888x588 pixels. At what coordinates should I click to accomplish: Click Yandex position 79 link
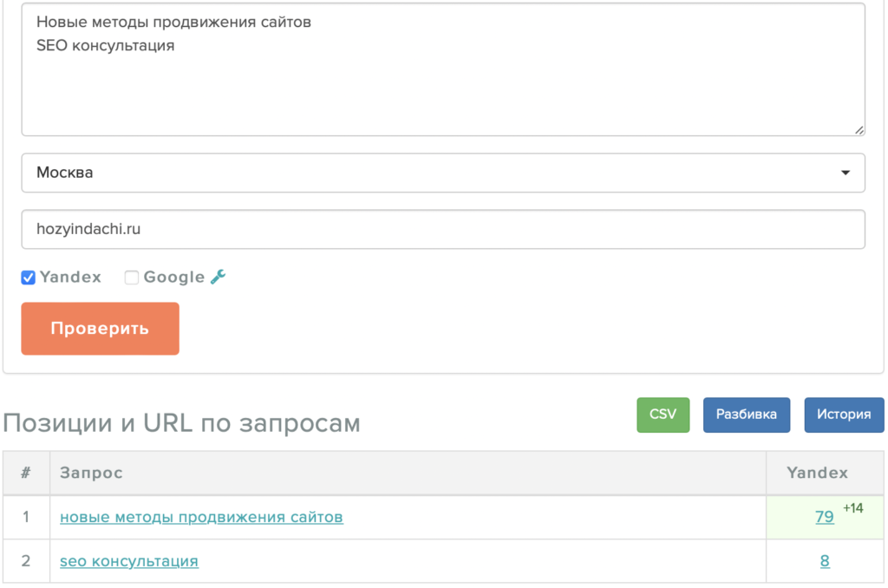[x=825, y=517]
